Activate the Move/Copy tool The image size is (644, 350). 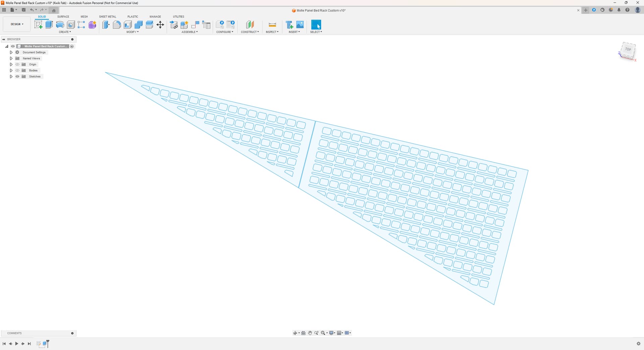click(160, 24)
